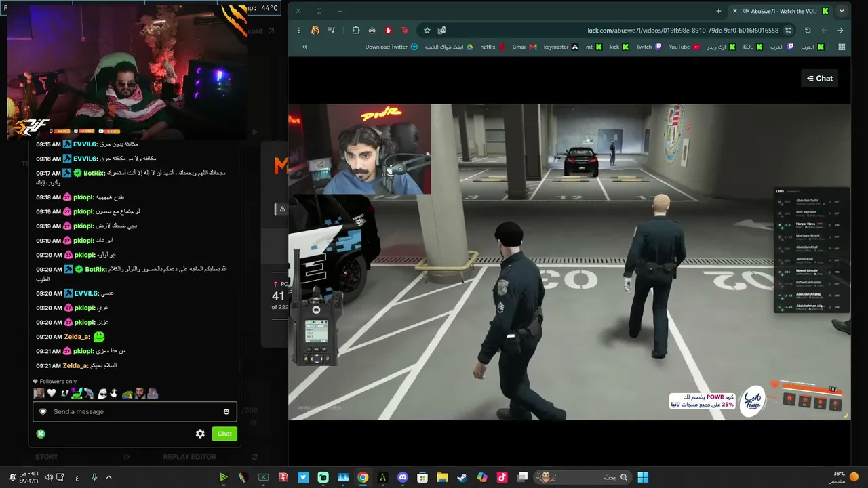The image size is (868, 488).
Task: Open the KOL bookmark
Action: click(x=753, y=47)
